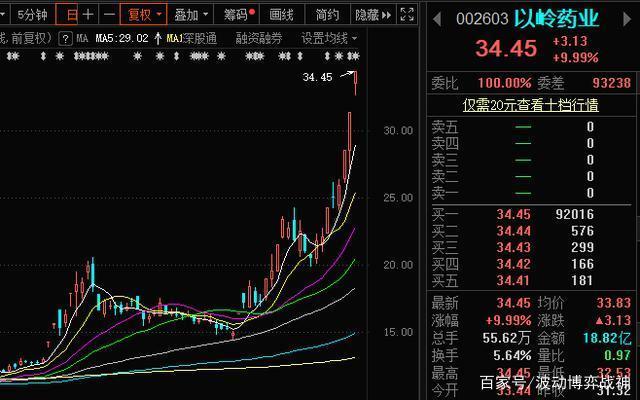Screen dimensions: 640x400
Task: Click 买一 volume 92016
Action: point(575,214)
